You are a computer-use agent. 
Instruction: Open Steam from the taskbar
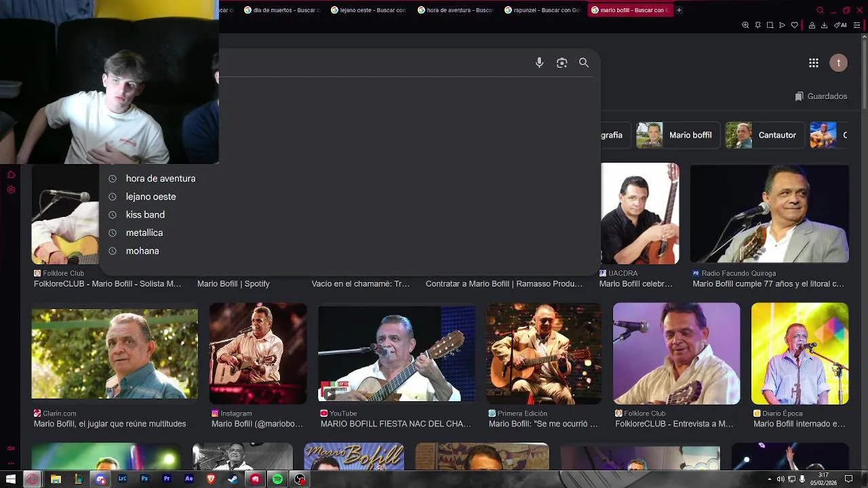click(x=233, y=479)
